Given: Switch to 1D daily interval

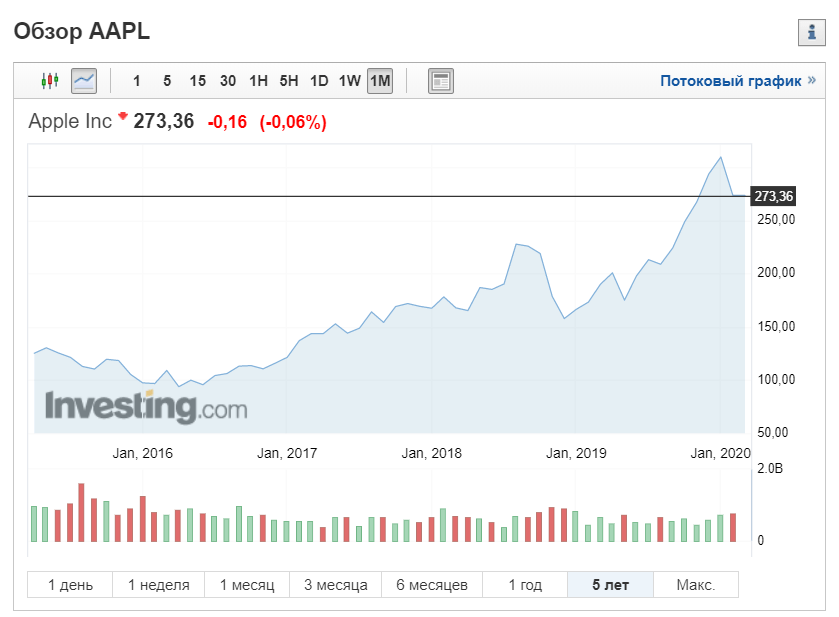Looking at the screenshot, I should 319,81.
